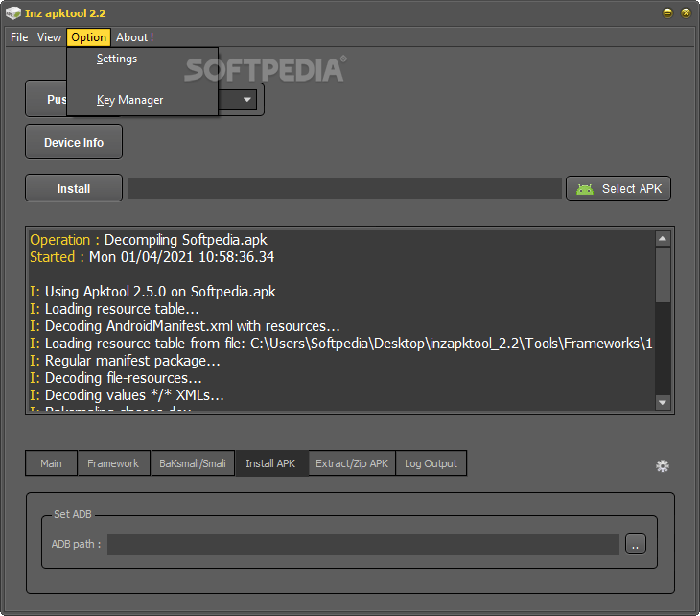Switch to the Log Output tab
The height and width of the screenshot is (616, 700).
tap(431, 463)
